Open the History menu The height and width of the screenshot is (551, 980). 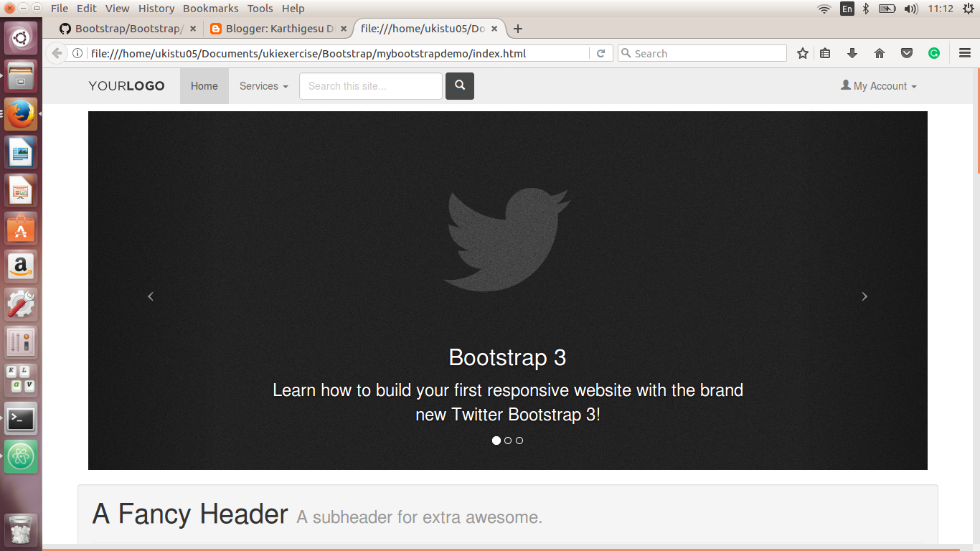coord(156,9)
